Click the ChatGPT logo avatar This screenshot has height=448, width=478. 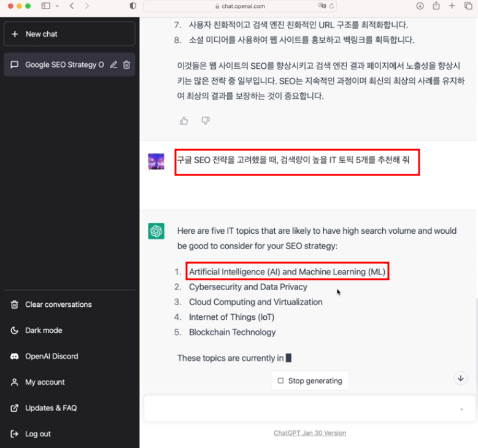[156, 231]
